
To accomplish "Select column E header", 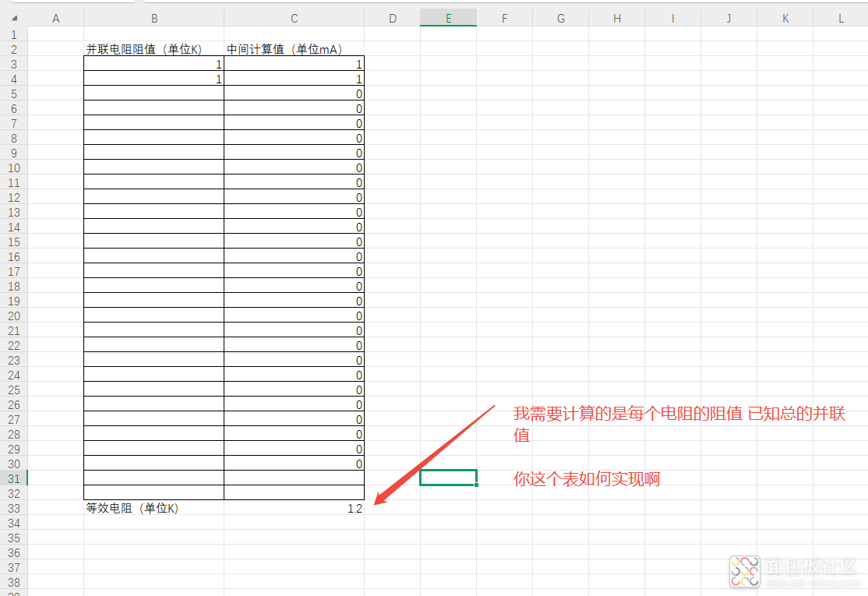I will [448, 18].
